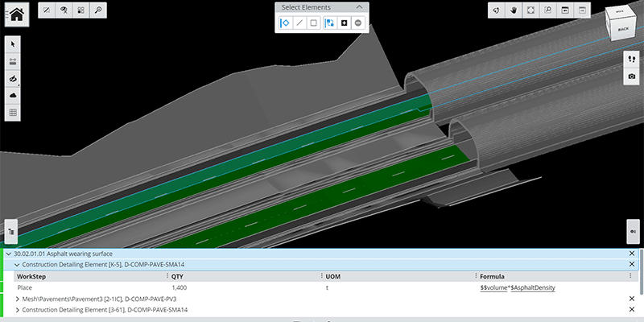Open the cloud tool in left toolbar
Viewport: 644px width, 322px height.
click(13, 96)
